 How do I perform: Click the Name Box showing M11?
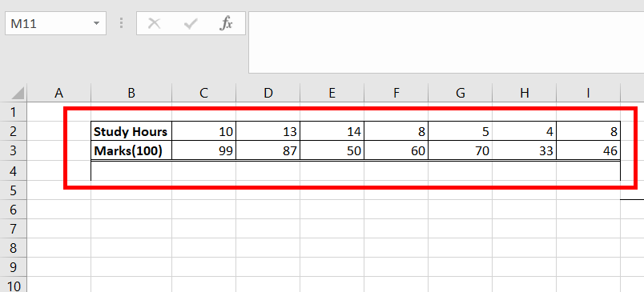pyautogui.click(x=55, y=23)
